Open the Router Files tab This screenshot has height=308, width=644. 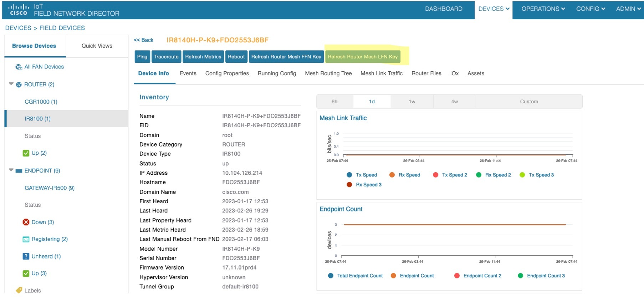(426, 74)
